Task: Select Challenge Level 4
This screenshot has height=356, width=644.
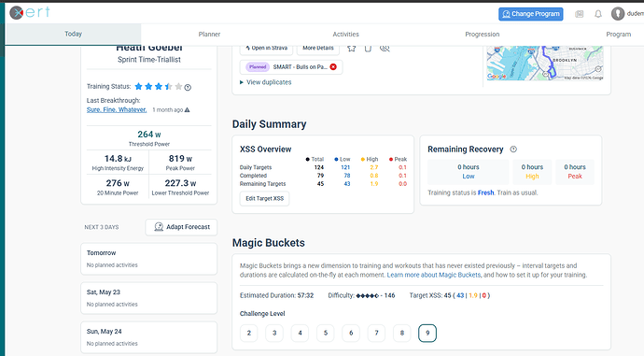Action: (300, 333)
